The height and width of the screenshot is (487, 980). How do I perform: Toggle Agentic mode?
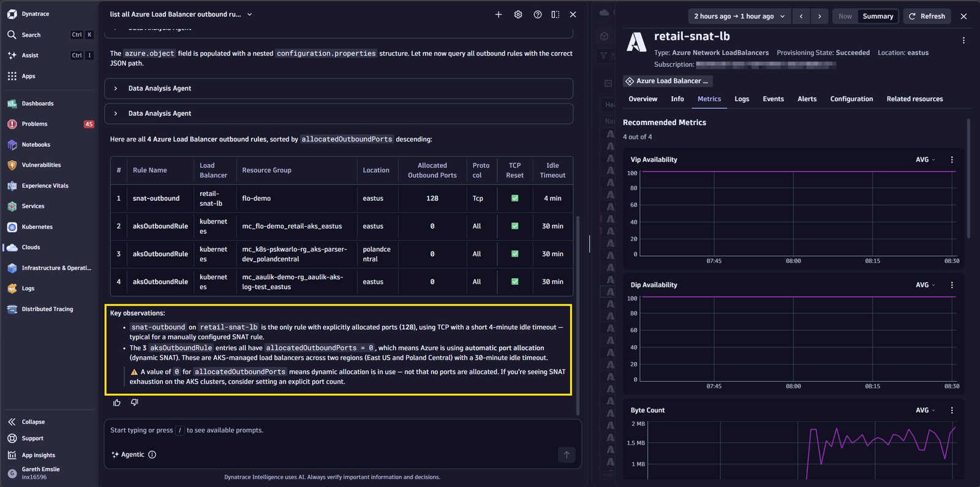tap(128, 455)
